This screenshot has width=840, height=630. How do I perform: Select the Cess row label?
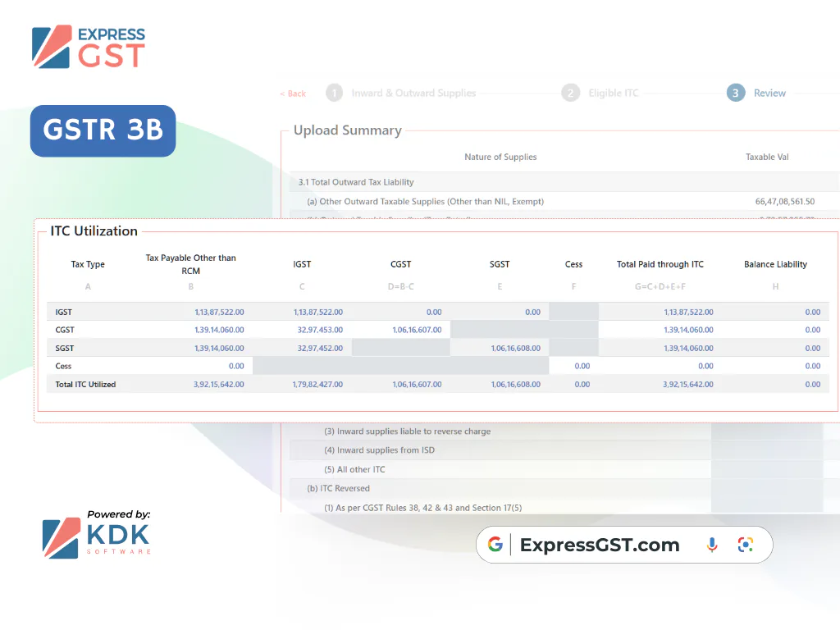click(63, 366)
